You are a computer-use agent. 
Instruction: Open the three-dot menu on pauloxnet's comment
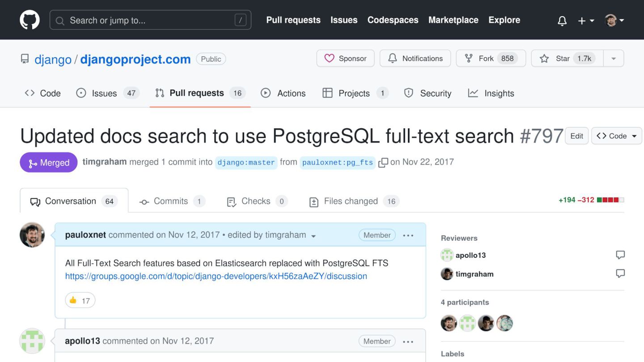tap(408, 236)
